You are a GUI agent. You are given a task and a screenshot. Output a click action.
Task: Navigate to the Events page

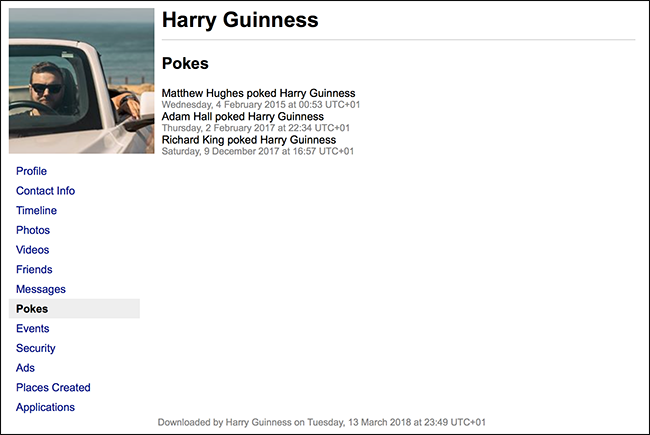(33, 329)
